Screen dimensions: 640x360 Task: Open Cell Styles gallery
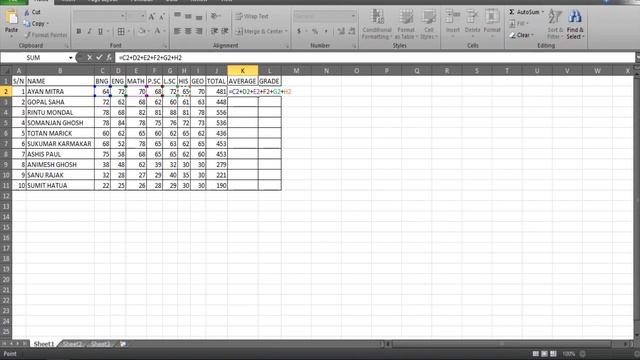429,24
